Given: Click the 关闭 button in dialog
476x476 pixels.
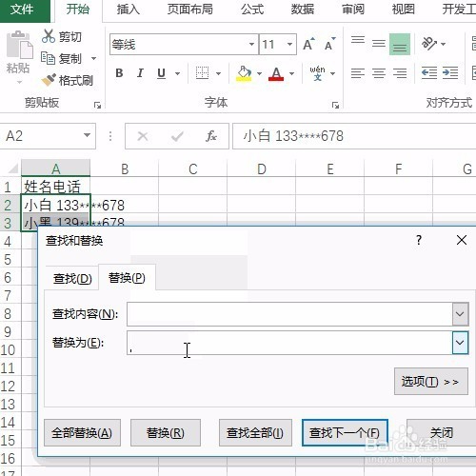Looking at the screenshot, I should 441,433.
